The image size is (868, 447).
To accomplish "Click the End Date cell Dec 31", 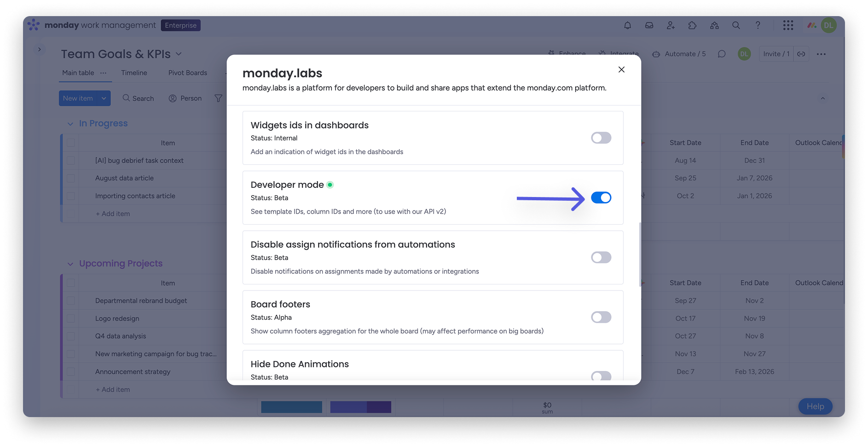I will coord(754,161).
